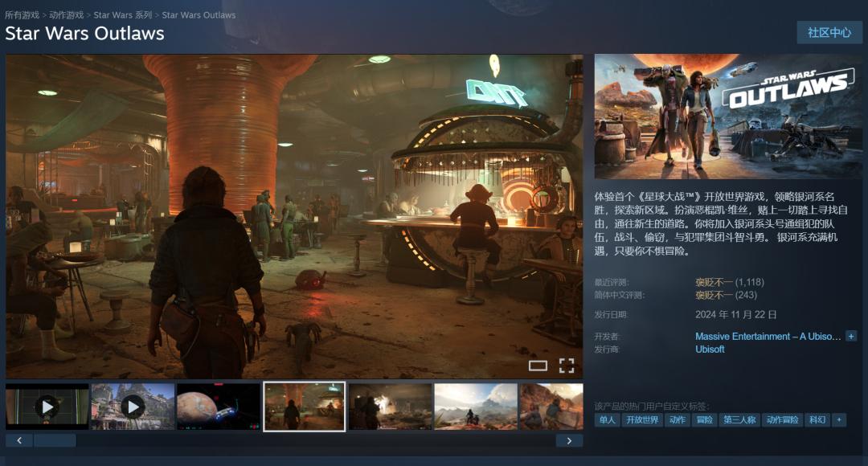Select the 科幻 tag

pyautogui.click(x=817, y=420)
